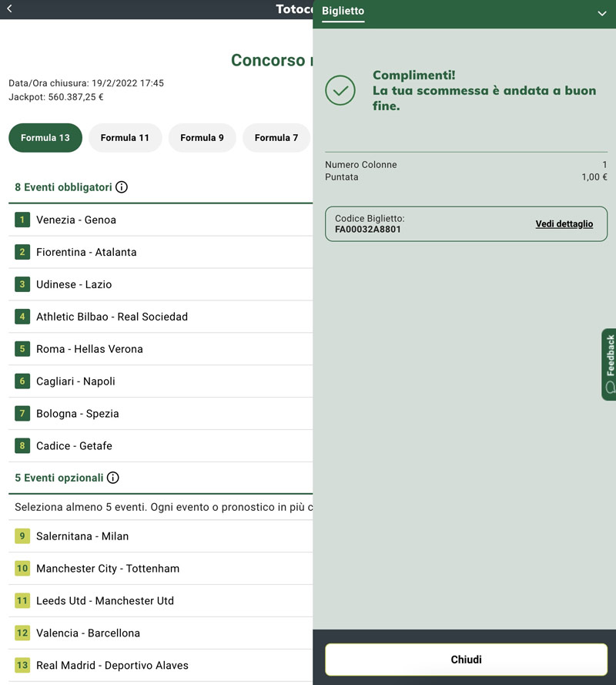Collapse the Biglietto panel with chevron

pos(602,13)
